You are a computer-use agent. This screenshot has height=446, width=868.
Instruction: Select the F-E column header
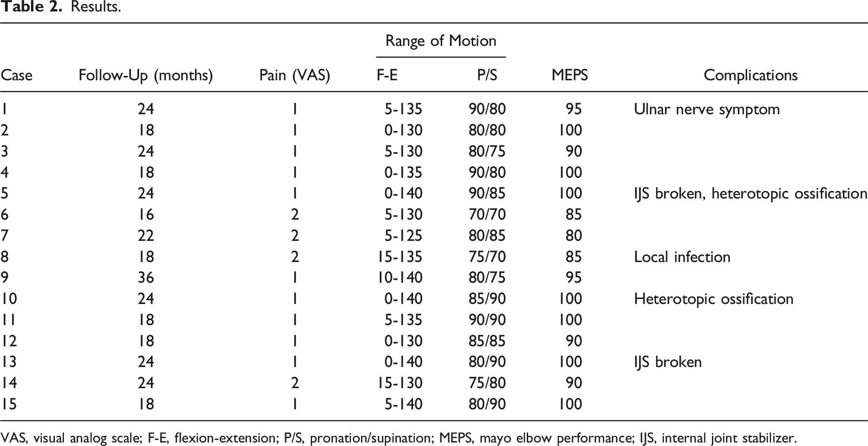(x=387, y=75)
